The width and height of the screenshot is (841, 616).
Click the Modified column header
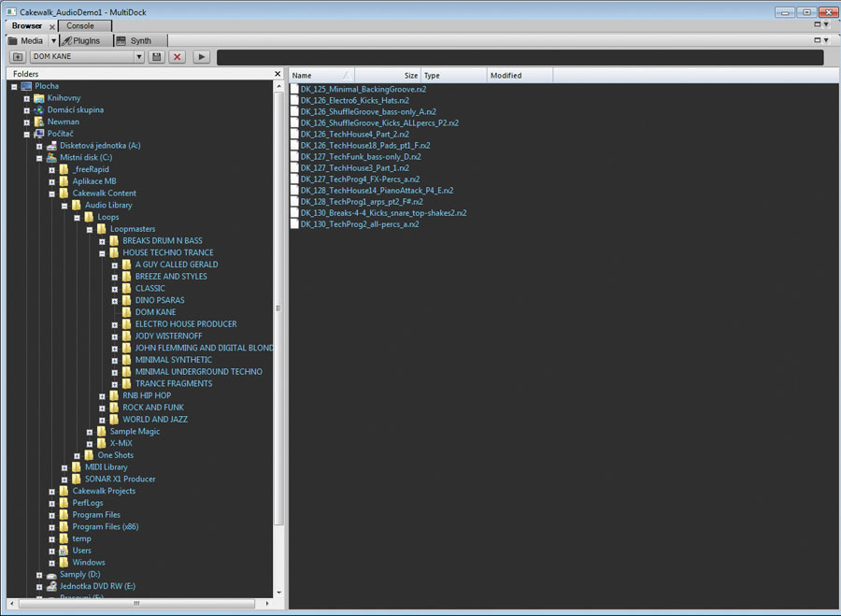pyautogui.click(x=519, y=75)
